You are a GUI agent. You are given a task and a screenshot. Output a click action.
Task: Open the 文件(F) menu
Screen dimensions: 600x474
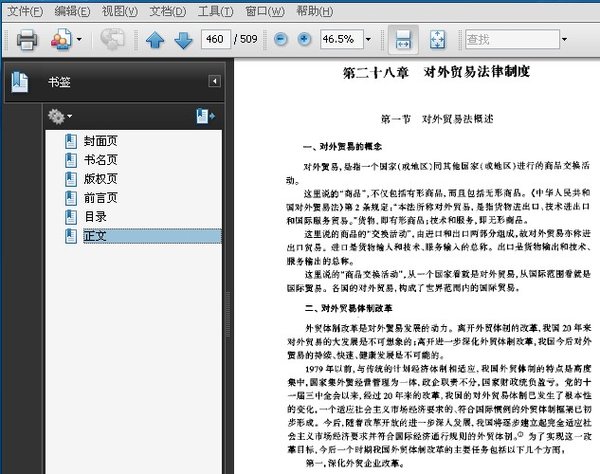tap(25, 11)
